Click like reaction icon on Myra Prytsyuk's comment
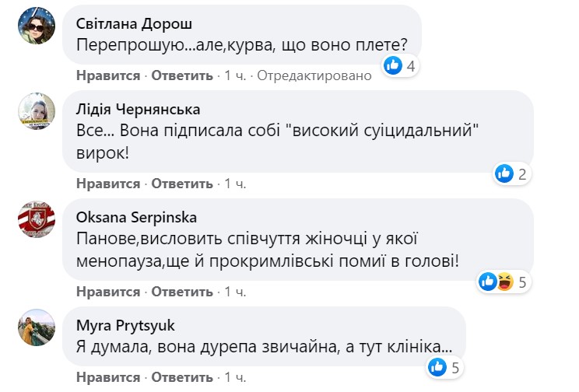579x392 pixels. (x=437, y=366)
